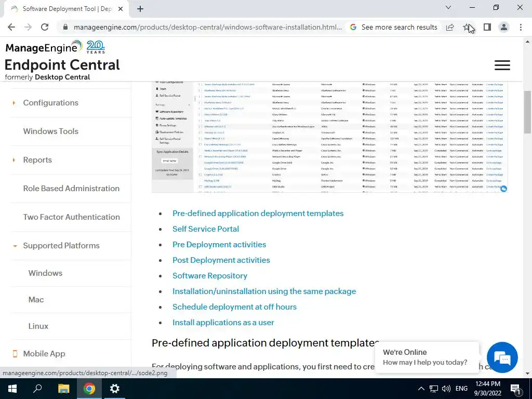Close the Software Deployment Tool tab

tap(121, 9)
